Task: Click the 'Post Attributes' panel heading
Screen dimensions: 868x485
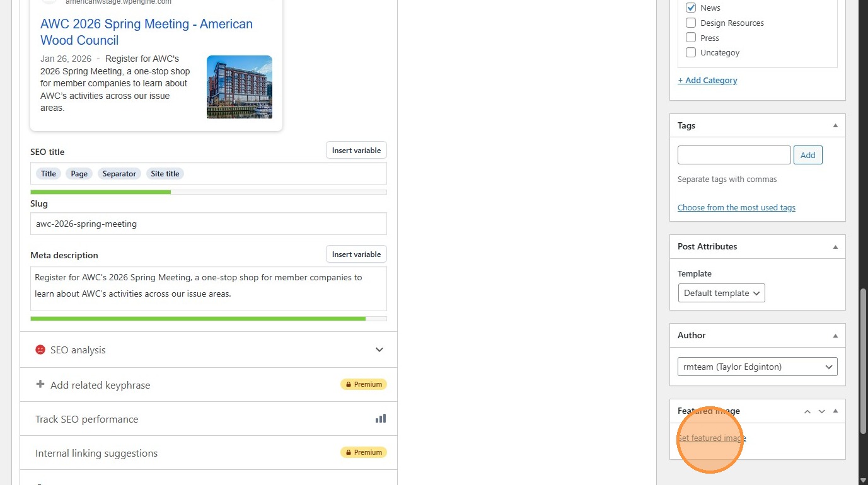Action: click(707, 246)
